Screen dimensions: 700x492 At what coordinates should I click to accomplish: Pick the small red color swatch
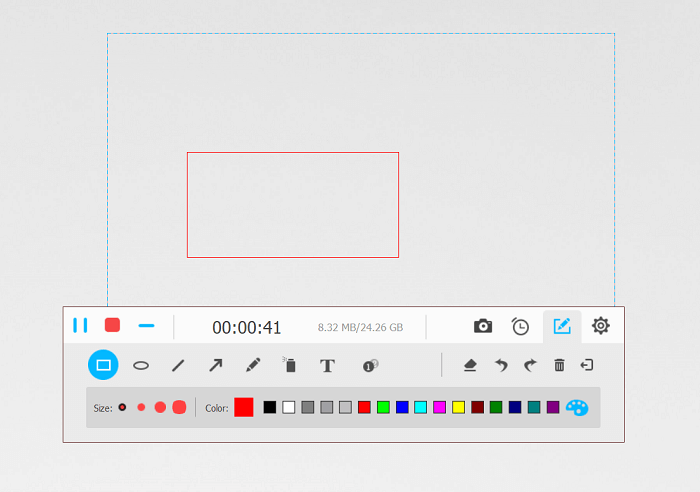[x=364, y=407]
